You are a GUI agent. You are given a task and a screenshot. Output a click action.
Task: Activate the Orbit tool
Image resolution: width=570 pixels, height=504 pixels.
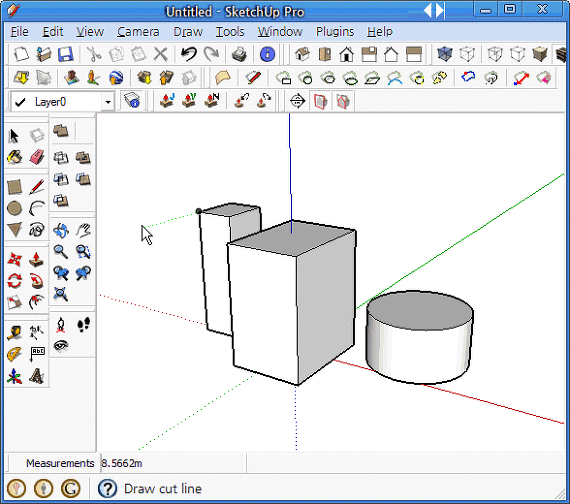tap(61, 231)
